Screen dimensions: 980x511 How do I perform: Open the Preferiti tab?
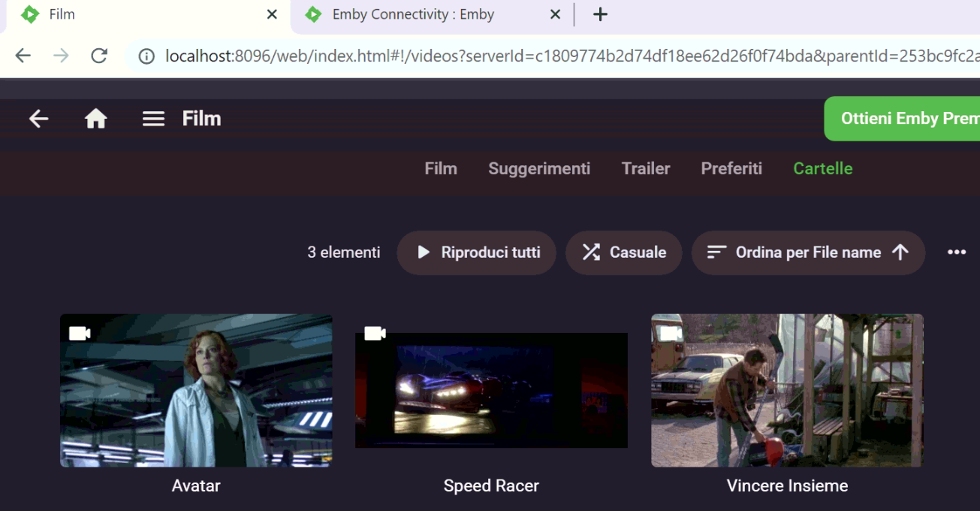tap(731, 168)
